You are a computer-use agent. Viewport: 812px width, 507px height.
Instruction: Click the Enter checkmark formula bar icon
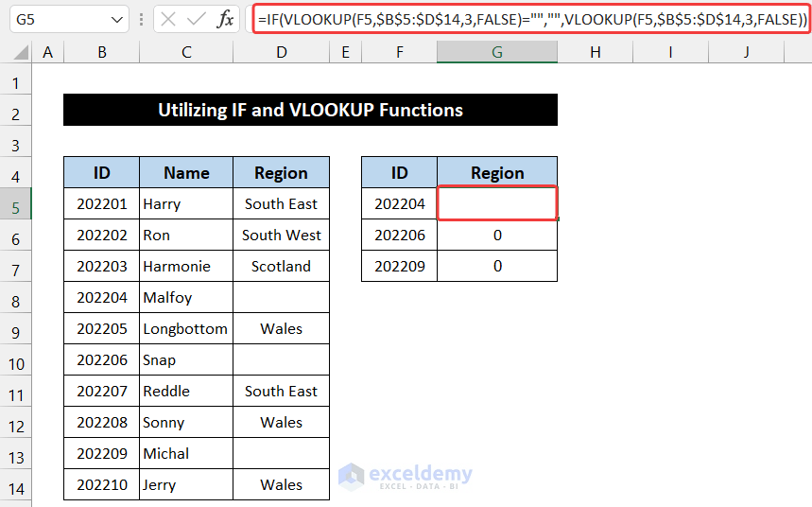196,20
